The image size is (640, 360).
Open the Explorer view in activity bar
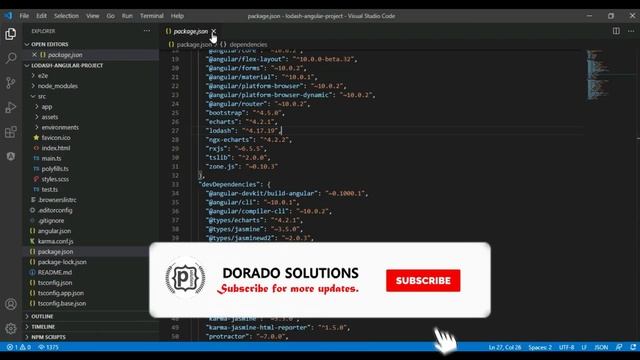11,34
